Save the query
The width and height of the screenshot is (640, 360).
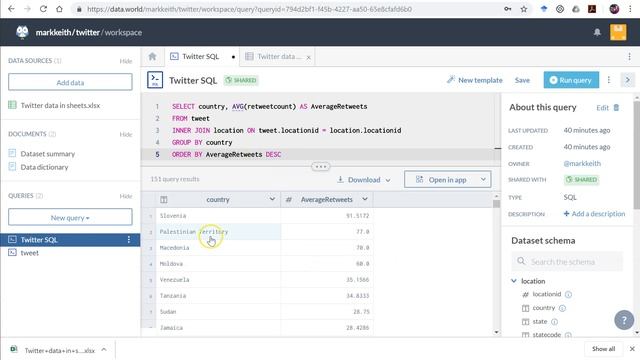pyautogui.click(x=522, y=80)
